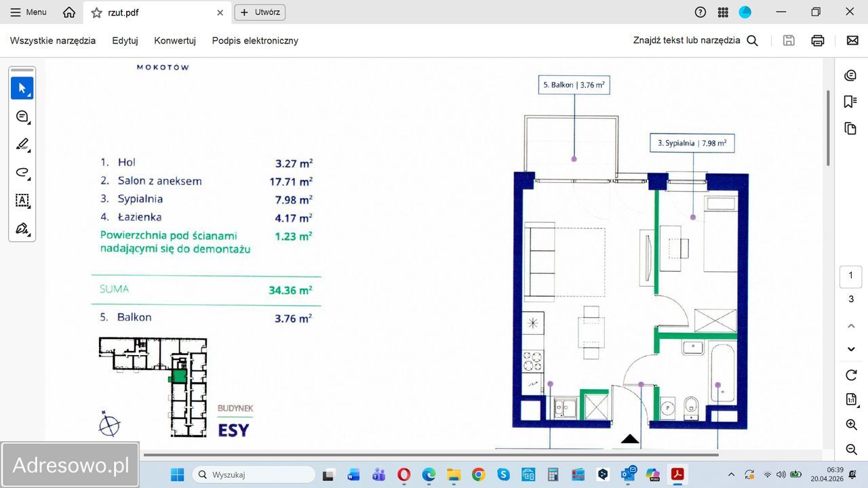Switch to the Edytuj tab
This screenshot has height=488, width=868.
point(125,41)
